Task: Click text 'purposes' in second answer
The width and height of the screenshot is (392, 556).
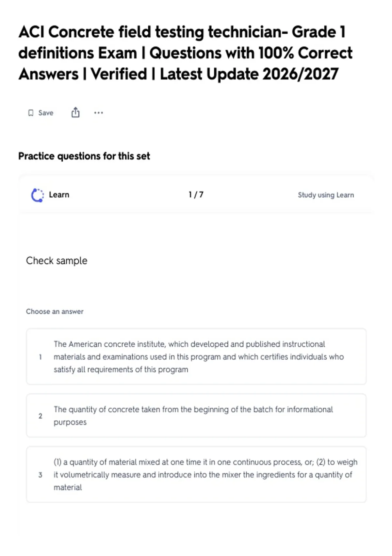Action: [70, 422]
